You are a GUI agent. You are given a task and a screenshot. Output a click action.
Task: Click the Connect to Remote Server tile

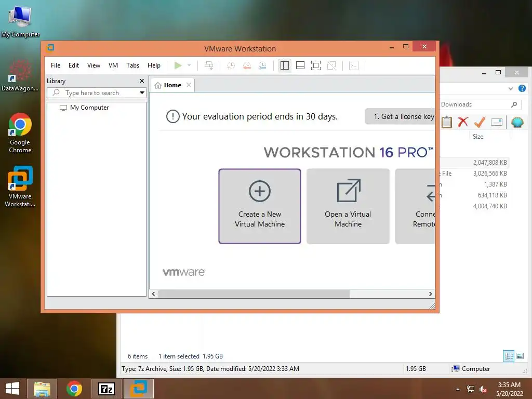pos(415,206)
